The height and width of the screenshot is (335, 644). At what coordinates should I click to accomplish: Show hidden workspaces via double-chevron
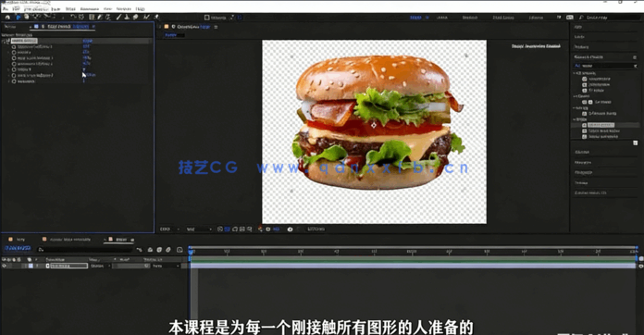[x=559, y=18]
